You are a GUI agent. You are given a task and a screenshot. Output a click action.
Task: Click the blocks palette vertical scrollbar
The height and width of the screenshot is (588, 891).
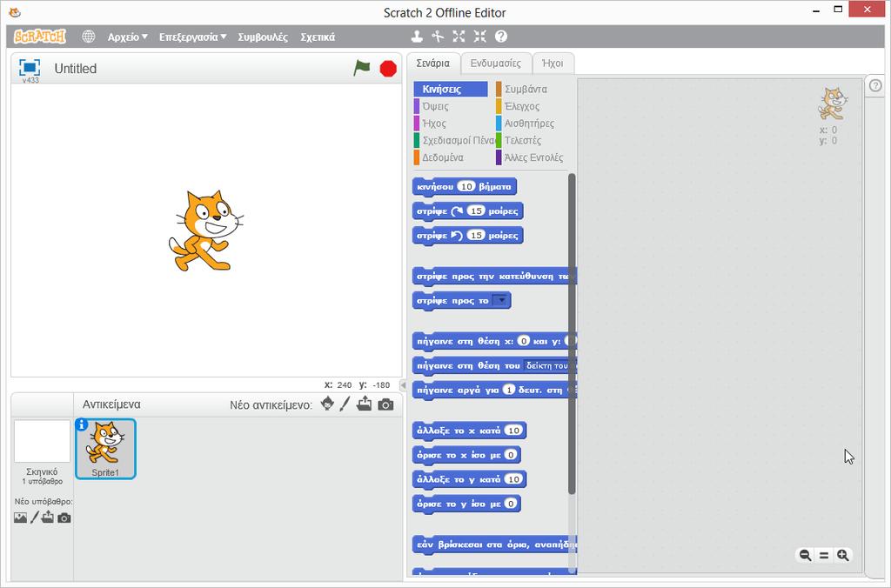[572, 333]
